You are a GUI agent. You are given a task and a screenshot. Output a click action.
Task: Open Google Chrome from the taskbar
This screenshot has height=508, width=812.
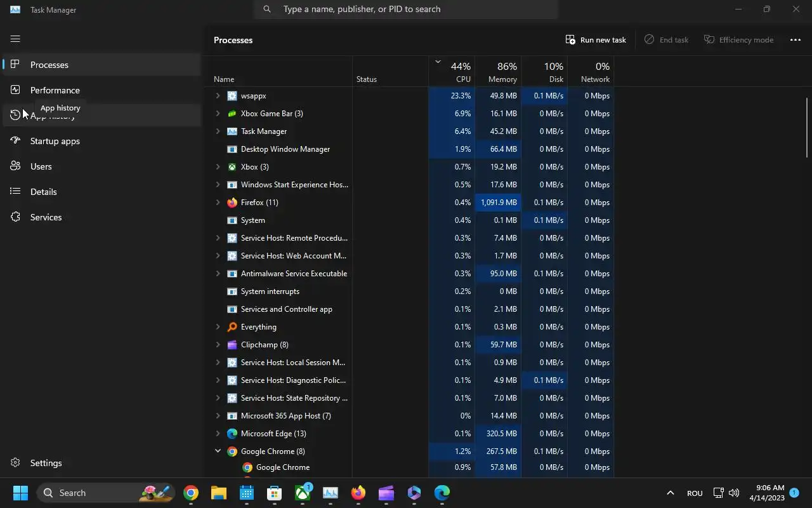pos(191,493)
